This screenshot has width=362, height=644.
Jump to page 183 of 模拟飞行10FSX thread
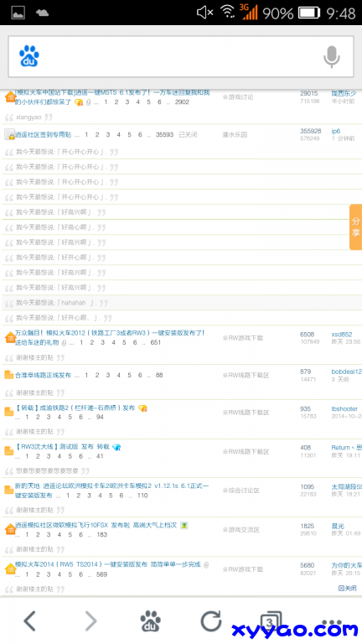[x=101, y=535]
